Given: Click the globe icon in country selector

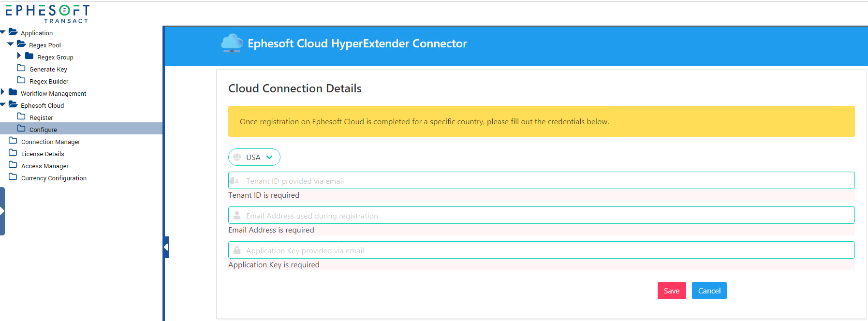Looking at the screenshot, I should [237, 157].
